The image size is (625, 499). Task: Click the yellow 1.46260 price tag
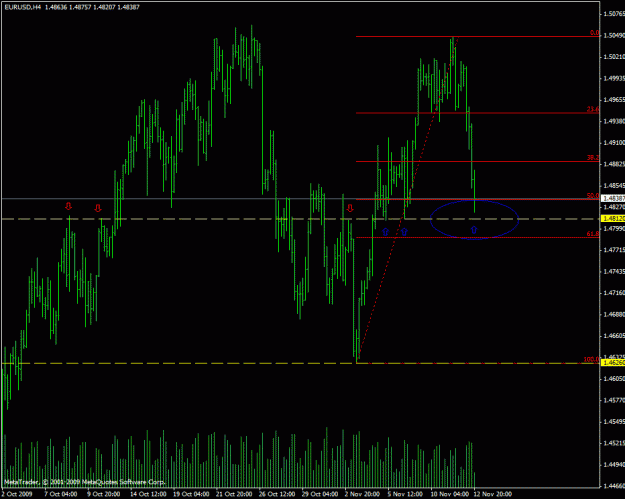(x=613, y=363)
